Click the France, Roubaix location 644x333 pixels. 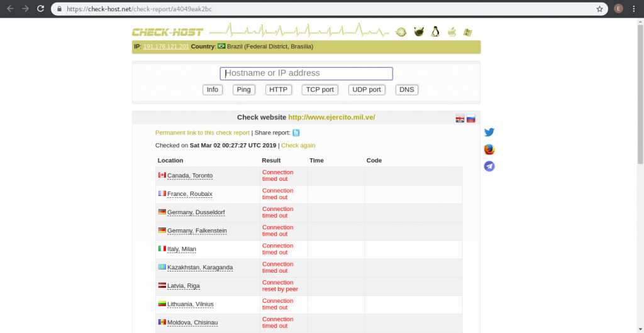coord(190,194)
